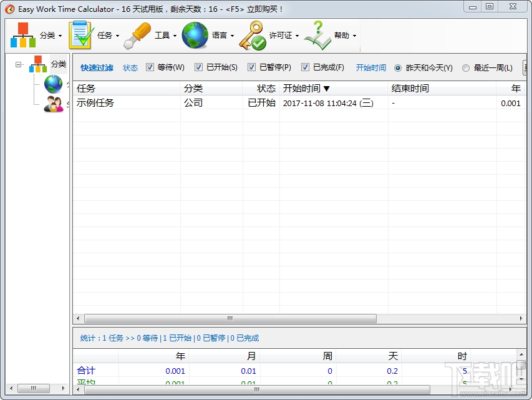Viewport: 532px width, 400px height.
Task: Open the 许可证 dropdown arrow
Action: 297,36
